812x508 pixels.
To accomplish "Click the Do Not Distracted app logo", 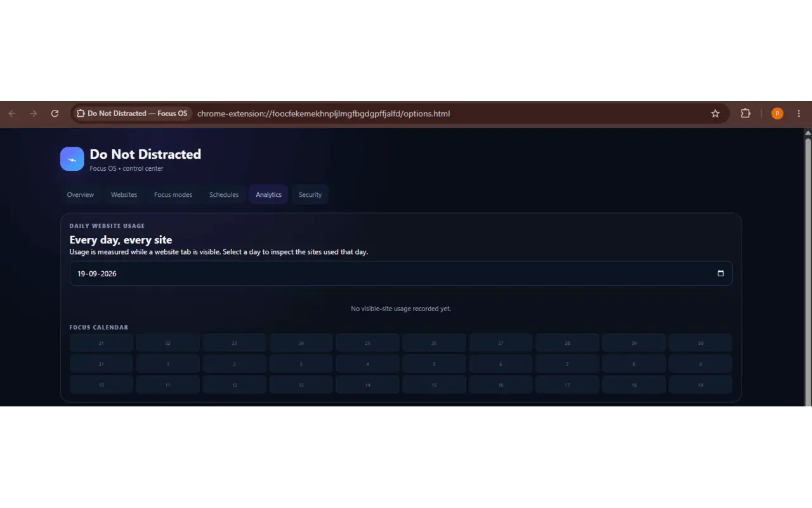I will (72, 159).
